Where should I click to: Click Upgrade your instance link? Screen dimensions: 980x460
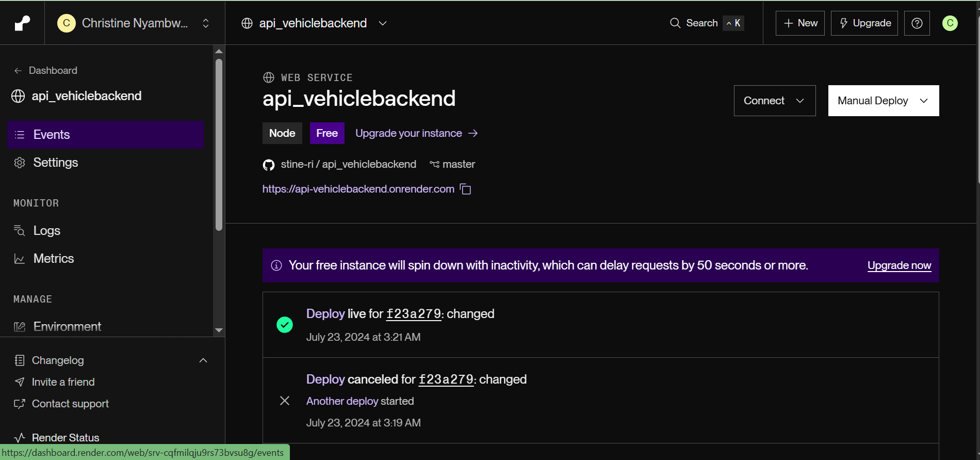coord(416,133)
